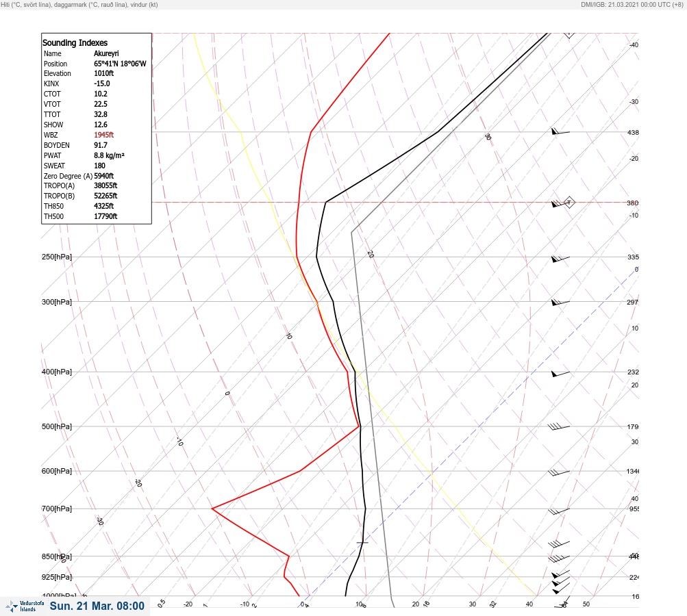Click the 297 height label on the right
687x616 pixels.
(x=633, y=302)
